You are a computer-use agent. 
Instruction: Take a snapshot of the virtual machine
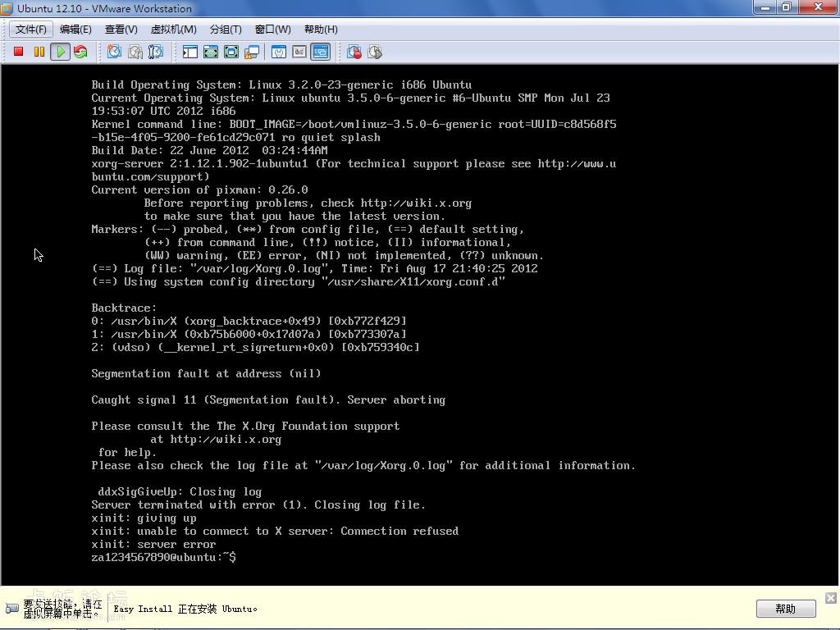click(x=114, y=52)
